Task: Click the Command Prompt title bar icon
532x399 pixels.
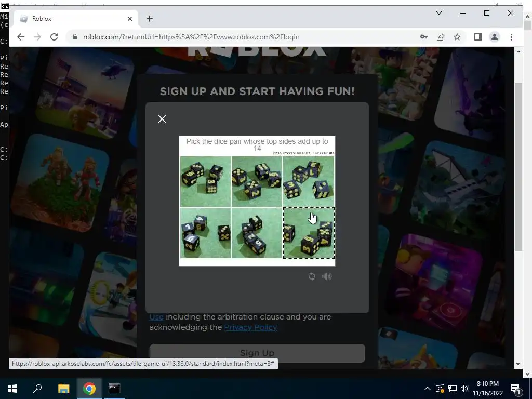Action: coord(5,6)
